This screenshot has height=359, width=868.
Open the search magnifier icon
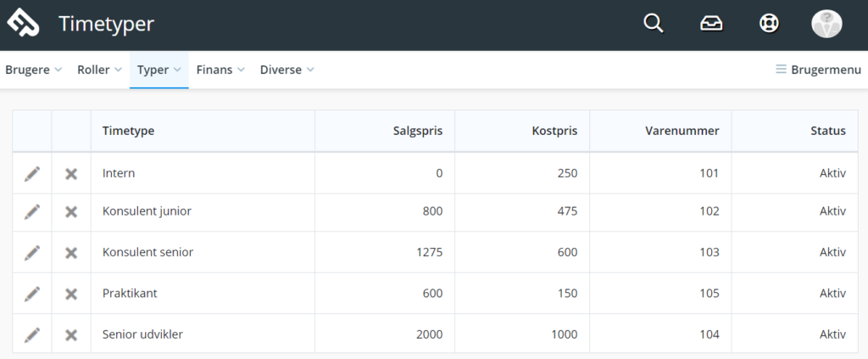point(654,24)
